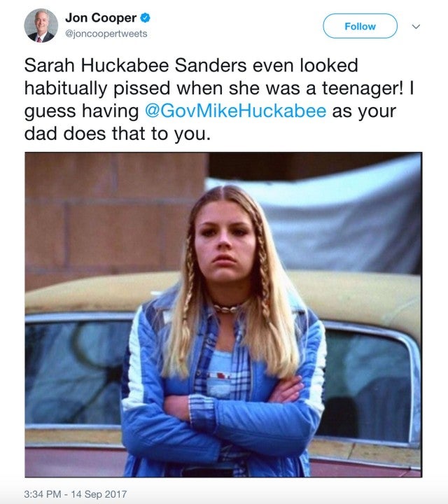Open the attached tweet photo
Screen dimensions: 448x504
[223, 315]
